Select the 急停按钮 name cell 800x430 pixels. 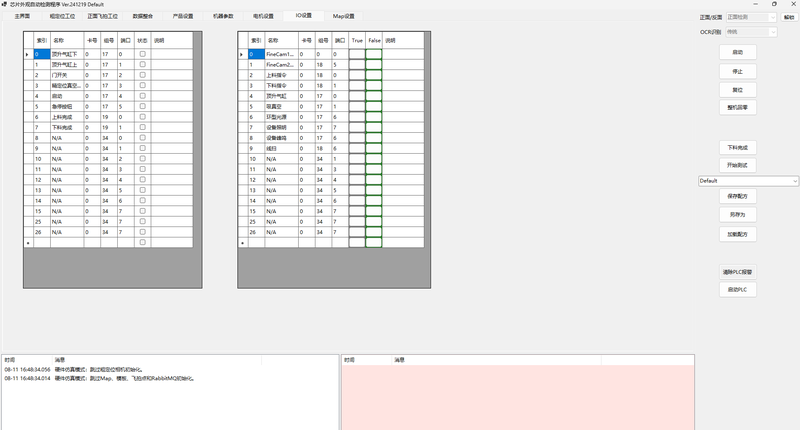(x=67, y=107)
